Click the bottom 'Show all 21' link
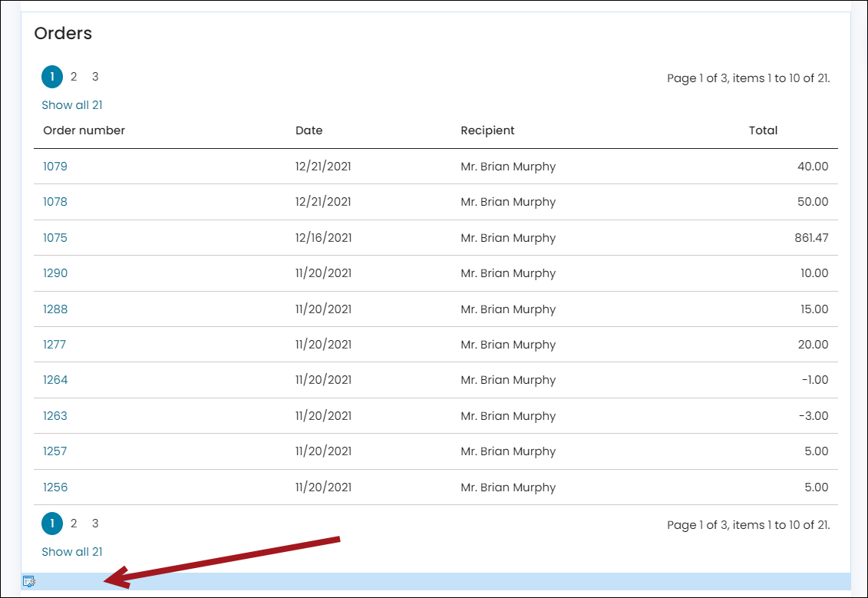The image size is (868, 598). pyautogui.click(x=72, y=552)
